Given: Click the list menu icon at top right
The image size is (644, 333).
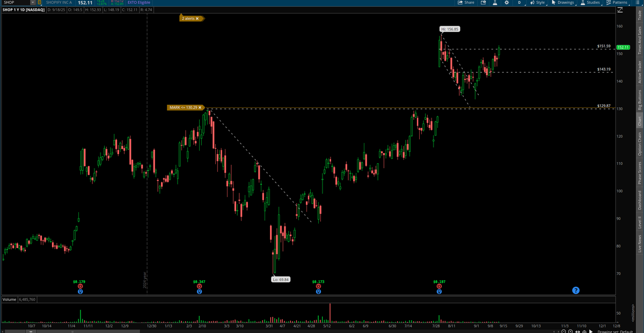Looking at the screenshot, I should pos(639,3).
